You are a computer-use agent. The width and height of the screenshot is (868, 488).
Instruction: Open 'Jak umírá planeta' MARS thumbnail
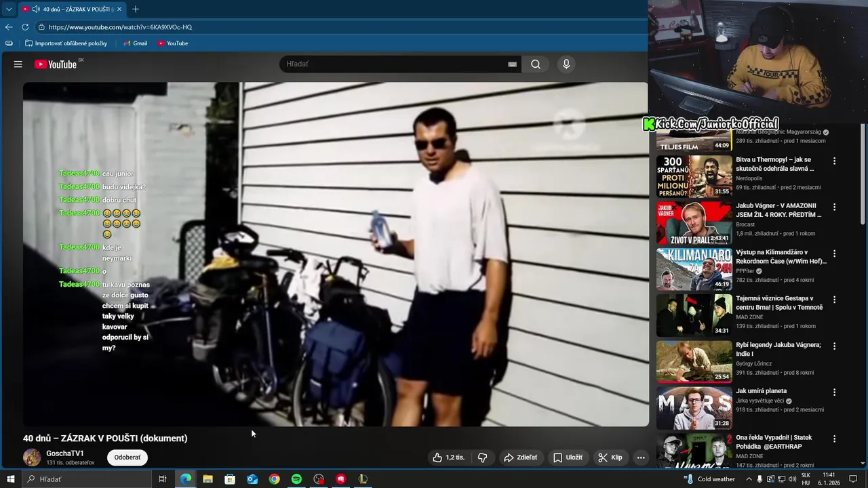694,408
